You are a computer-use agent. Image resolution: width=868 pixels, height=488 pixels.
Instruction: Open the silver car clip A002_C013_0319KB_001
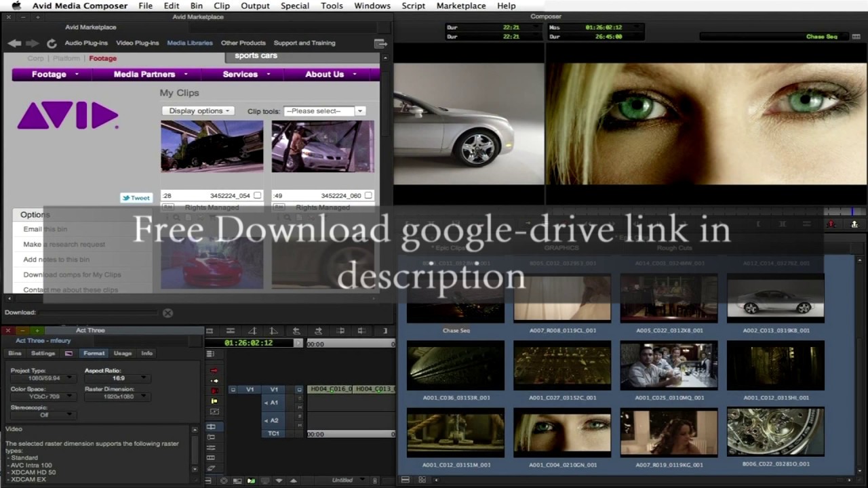pos(776,298)
